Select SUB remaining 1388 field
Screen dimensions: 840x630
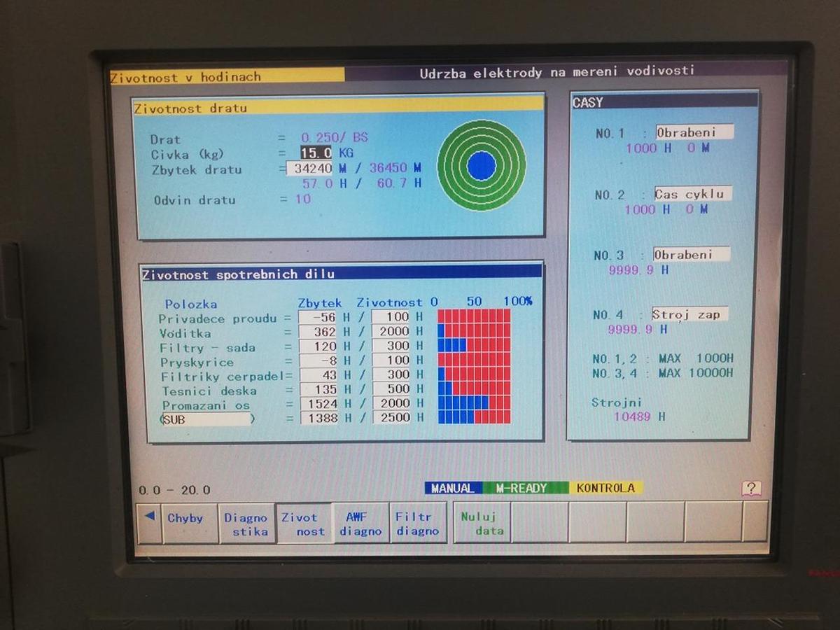tap(318, 418)
